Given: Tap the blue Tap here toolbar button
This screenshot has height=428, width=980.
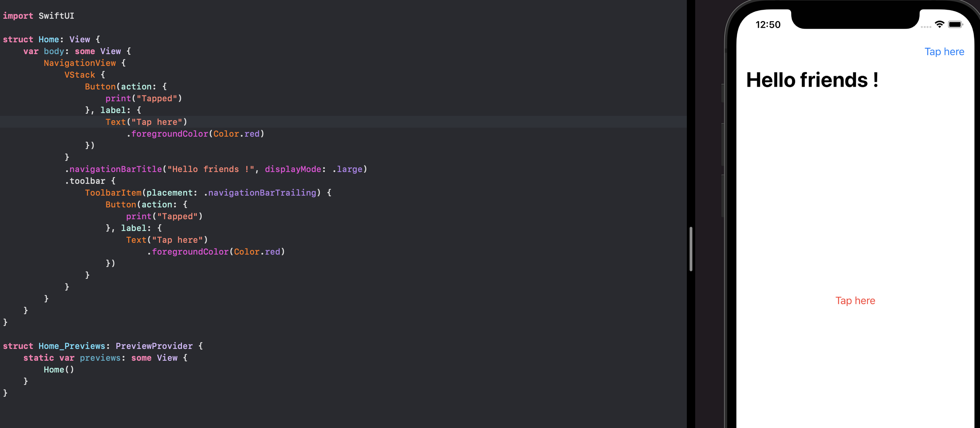Looking at the screenshot, I should (x=944, y=52).
